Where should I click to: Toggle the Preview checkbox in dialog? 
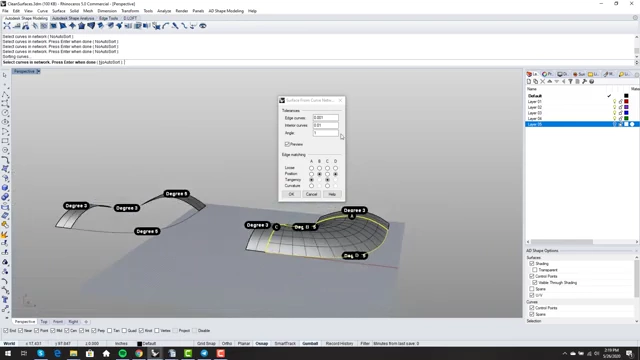click(287, 144)
